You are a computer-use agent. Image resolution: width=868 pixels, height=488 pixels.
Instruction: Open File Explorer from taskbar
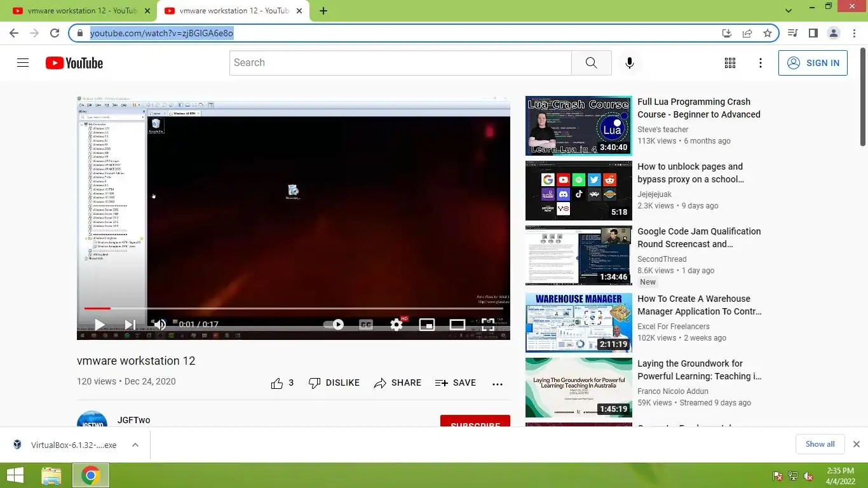click(51, 475)
